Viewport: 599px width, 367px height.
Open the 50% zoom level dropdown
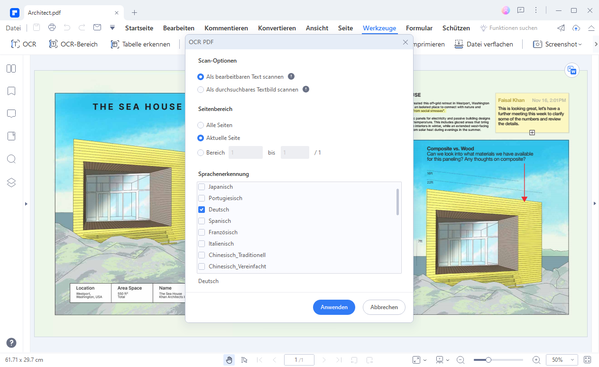point(562,360)
